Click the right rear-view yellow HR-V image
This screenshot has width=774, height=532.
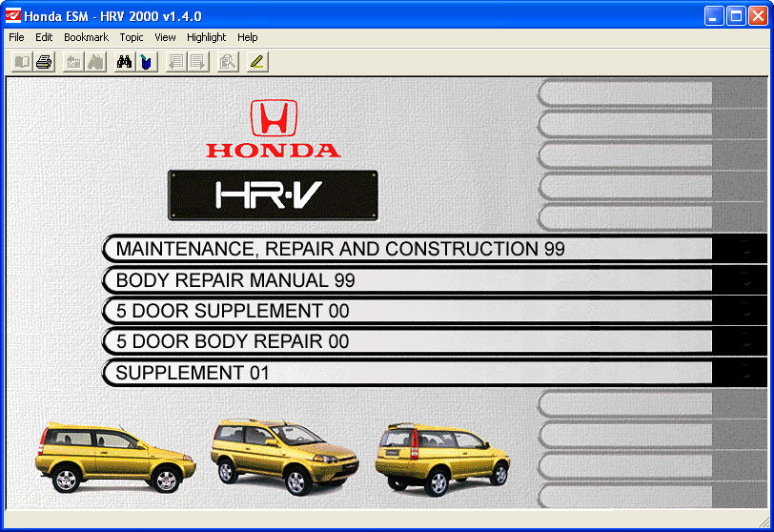[x=443, y=459]
